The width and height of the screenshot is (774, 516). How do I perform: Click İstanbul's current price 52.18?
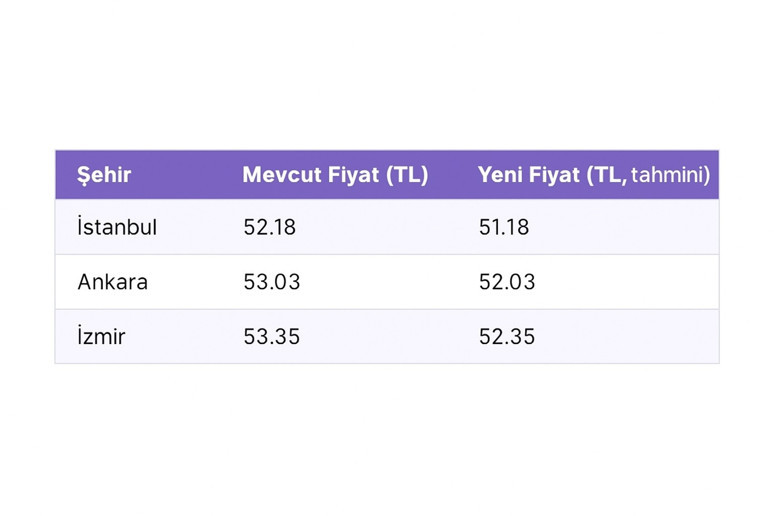pos(270,227)
